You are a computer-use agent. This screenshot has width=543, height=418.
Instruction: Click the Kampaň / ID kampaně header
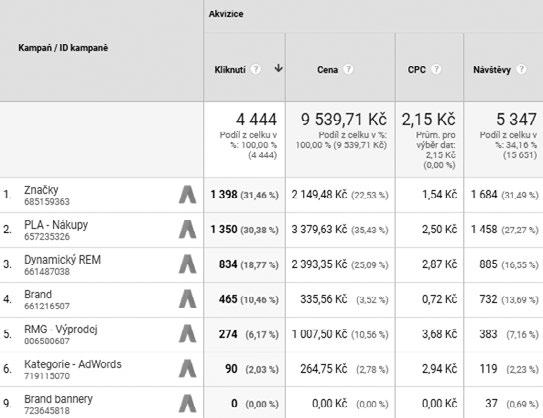click(63, 48)
